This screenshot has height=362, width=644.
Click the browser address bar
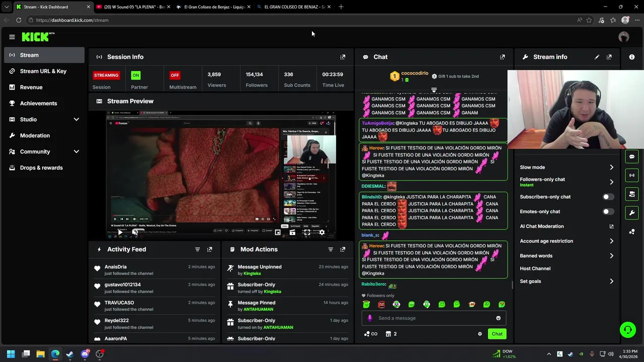click(302, 20)
